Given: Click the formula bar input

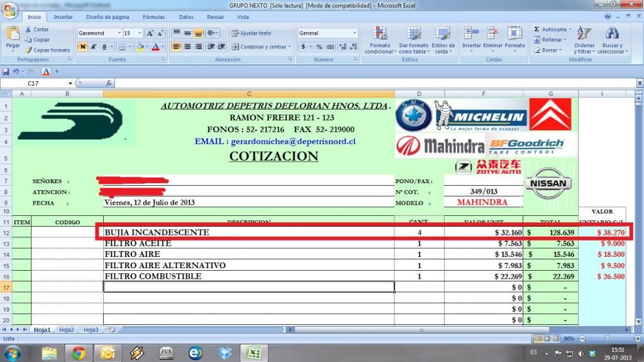Looking at the screenshot, I should tap(375, 83).
